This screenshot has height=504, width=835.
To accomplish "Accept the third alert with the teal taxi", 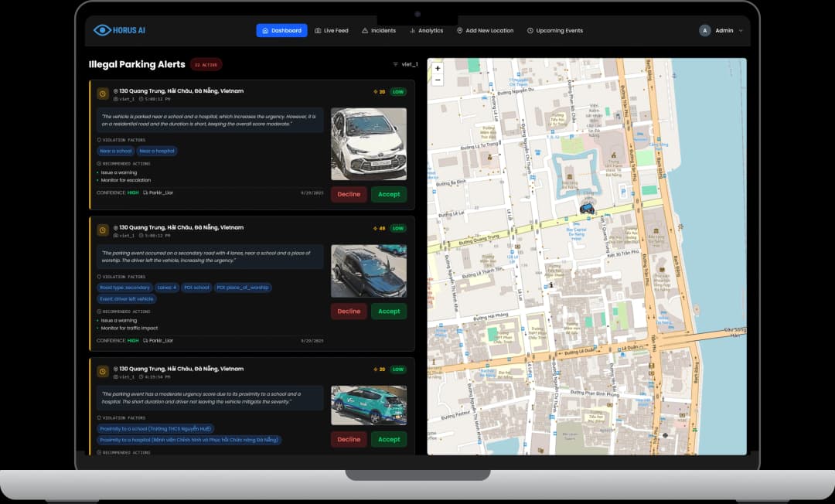I will click(389, 439).
